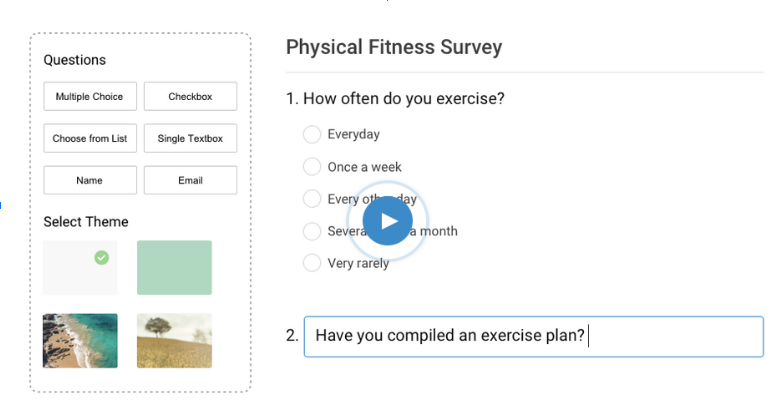Screen dimensions: 773x412
Task: Click the green checkmark on selected theme
Action: point(102,258)
